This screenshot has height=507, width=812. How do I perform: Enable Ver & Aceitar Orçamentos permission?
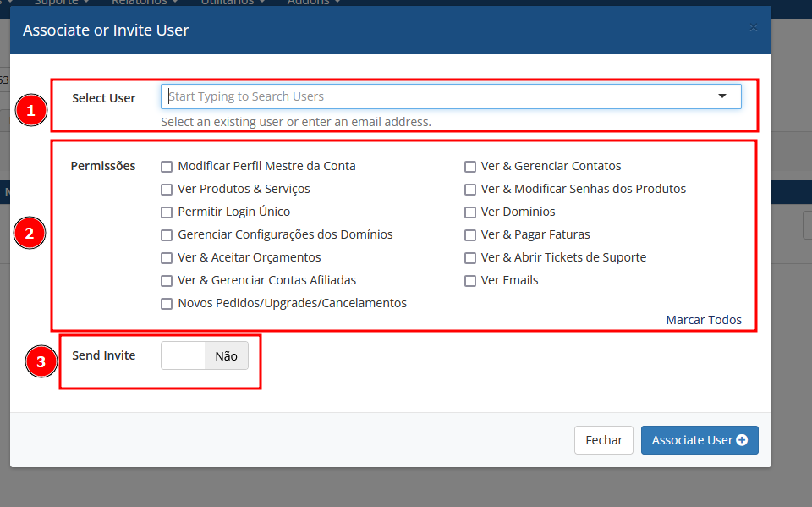(x=167, y=257)
